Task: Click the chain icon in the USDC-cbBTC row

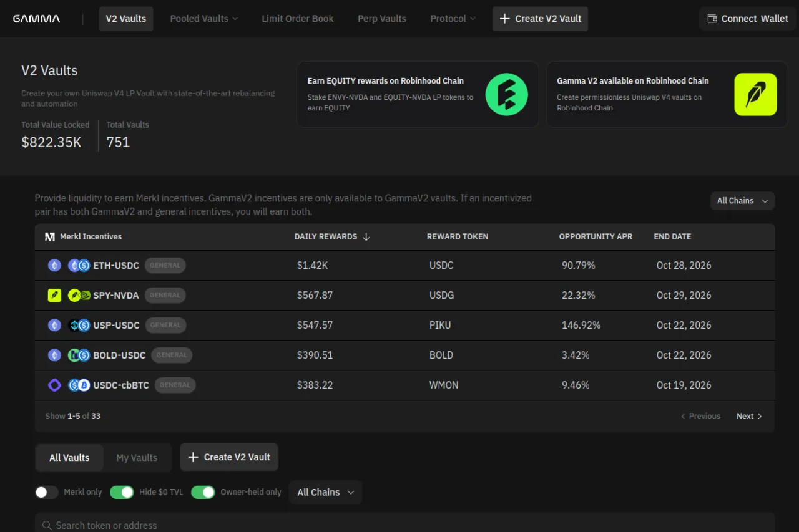Action: (55, 385)
